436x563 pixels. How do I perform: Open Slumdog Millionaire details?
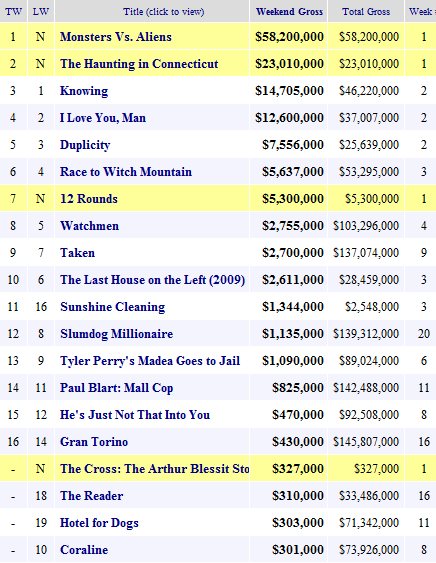click(116, 334)
